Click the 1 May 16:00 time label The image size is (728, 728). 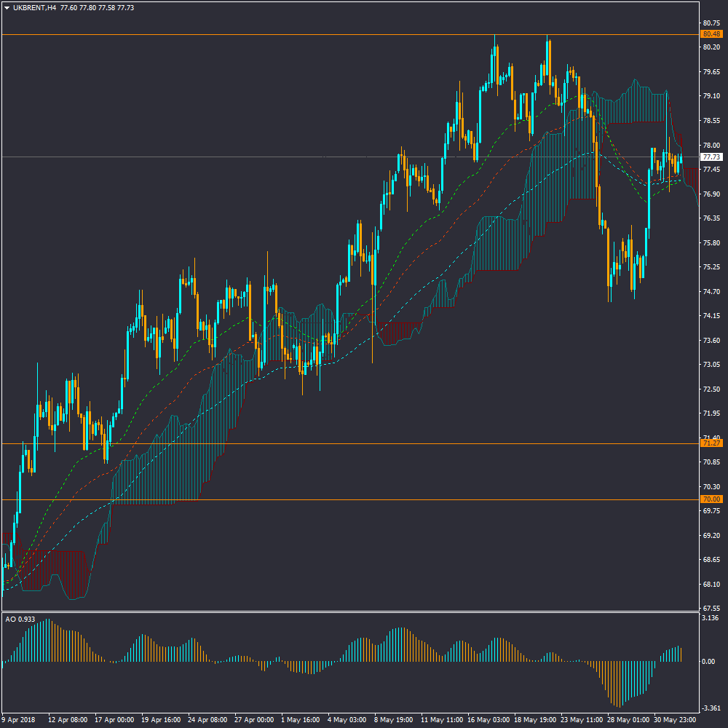(301, 719)
